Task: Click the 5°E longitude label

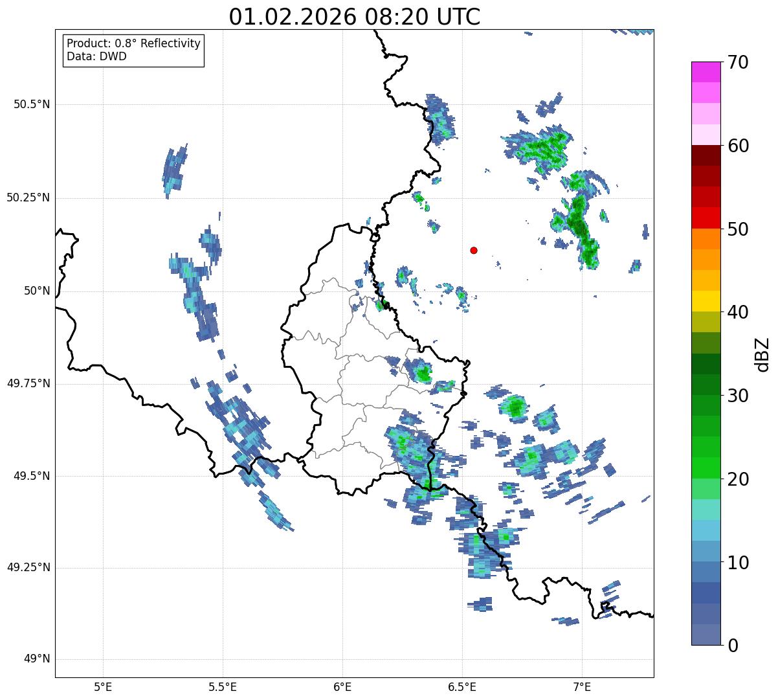Action: pyautogui.click(x=103, y=687)
